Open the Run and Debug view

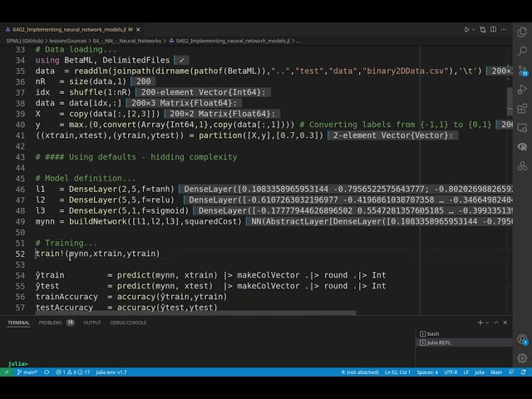tap(522, 90)
